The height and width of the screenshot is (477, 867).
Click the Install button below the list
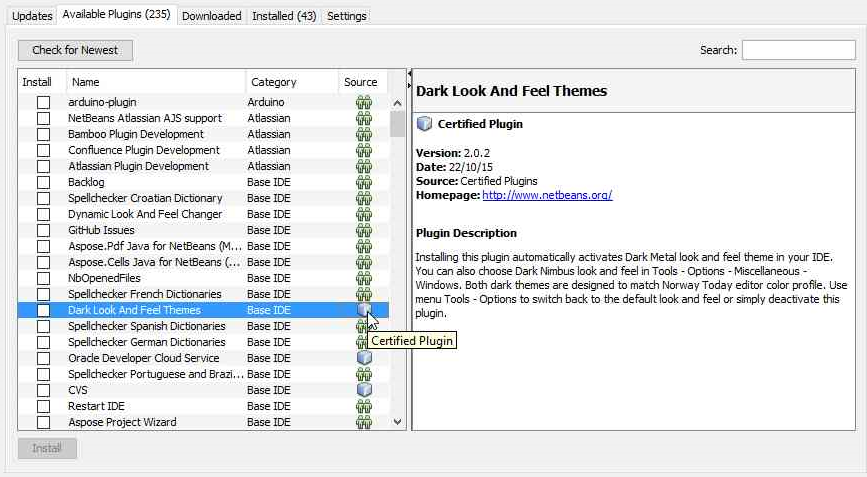click(x=47, y=448)
